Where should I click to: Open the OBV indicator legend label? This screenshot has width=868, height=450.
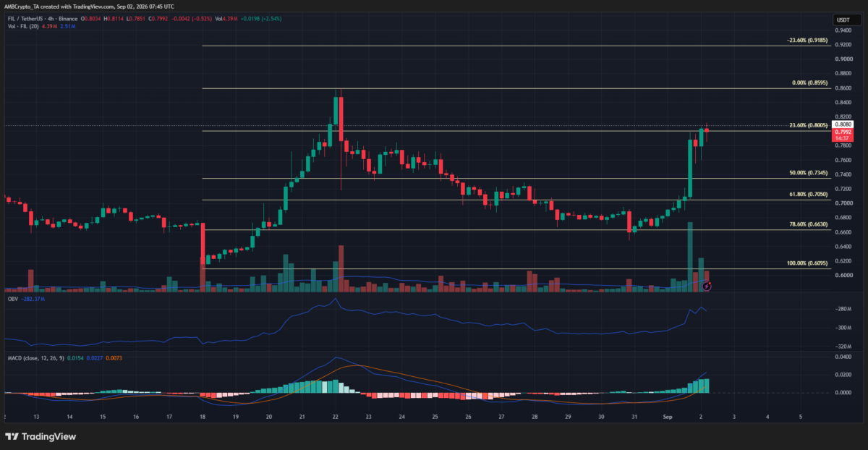[12, 308]
